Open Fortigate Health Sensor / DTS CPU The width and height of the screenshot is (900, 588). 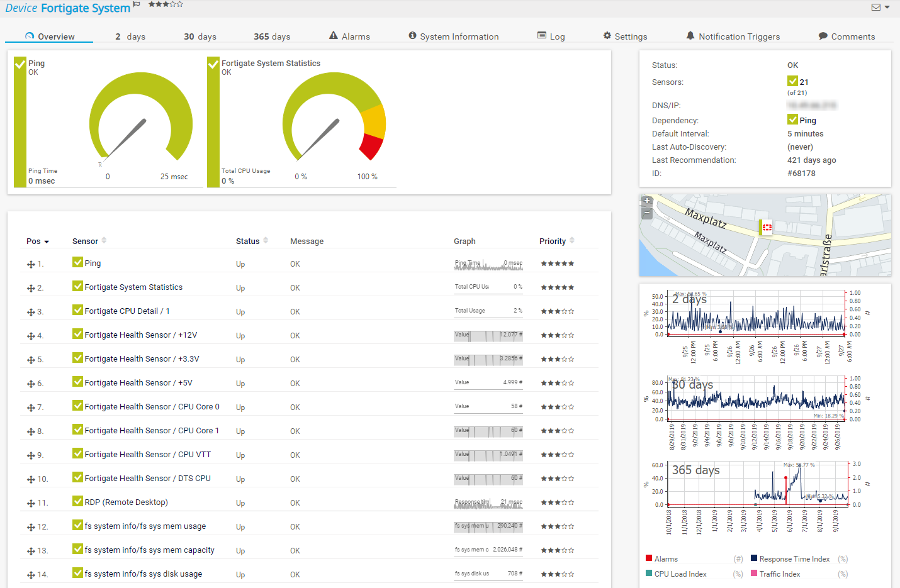pyautogui.click(x=148, y=479)
